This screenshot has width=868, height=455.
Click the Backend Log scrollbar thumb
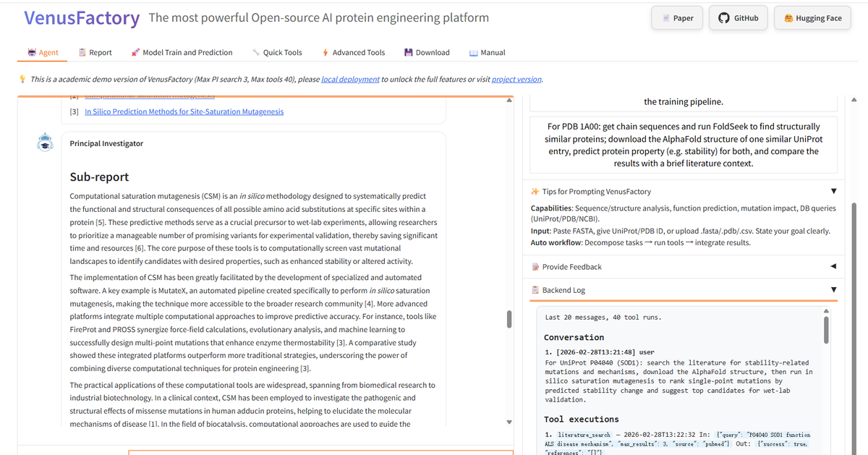coord(826,329)
